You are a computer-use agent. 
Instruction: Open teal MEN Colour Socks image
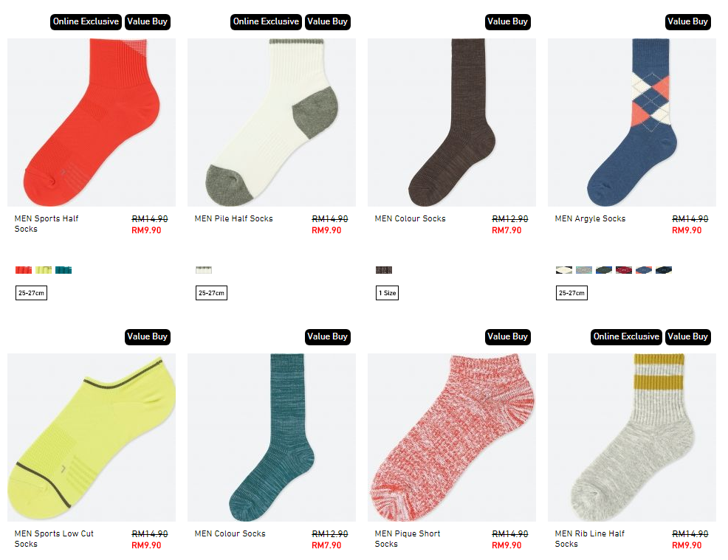click(x=272, y=438)
